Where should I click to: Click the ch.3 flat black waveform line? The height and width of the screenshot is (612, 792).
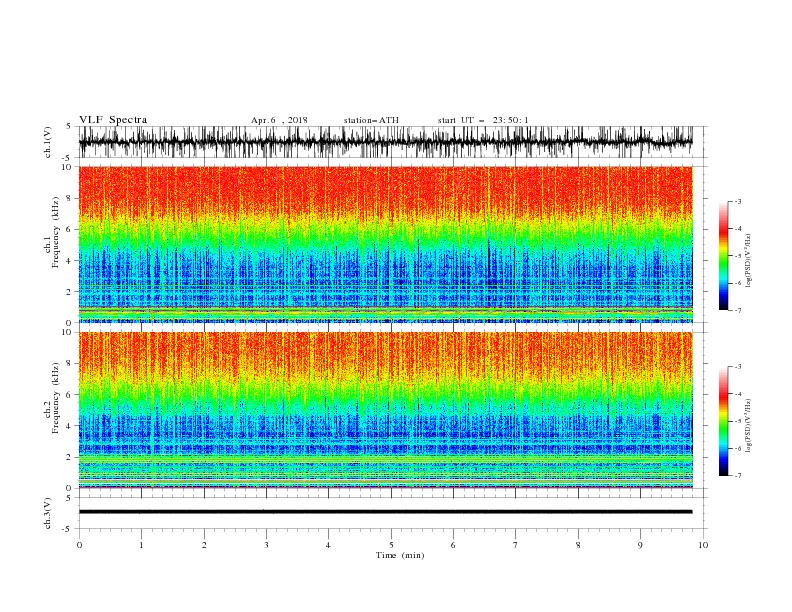(385, 512)
